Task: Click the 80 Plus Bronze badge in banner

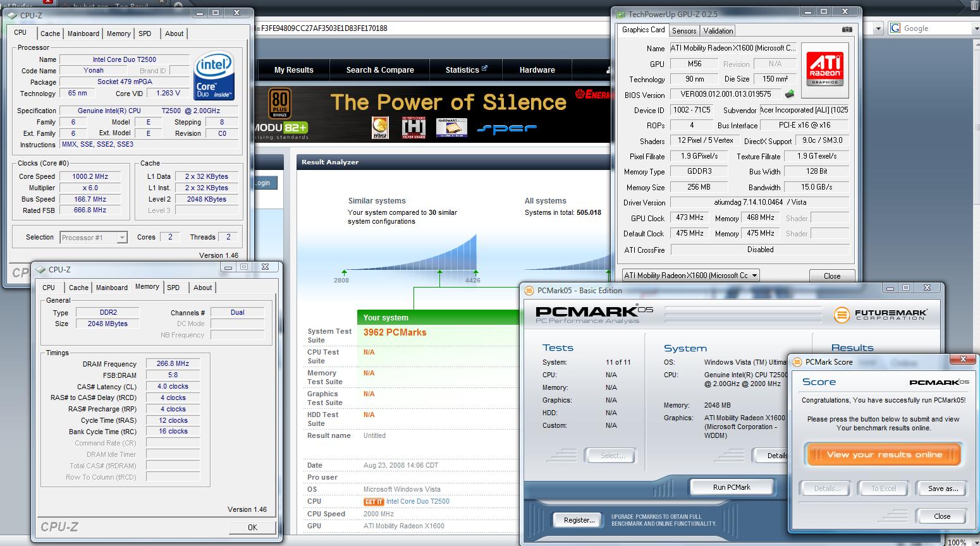Action: pos(279,104)
